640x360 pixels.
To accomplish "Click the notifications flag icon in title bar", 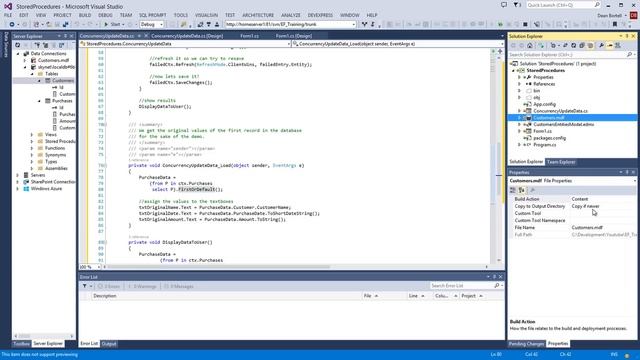I will (x=517, y=5).
